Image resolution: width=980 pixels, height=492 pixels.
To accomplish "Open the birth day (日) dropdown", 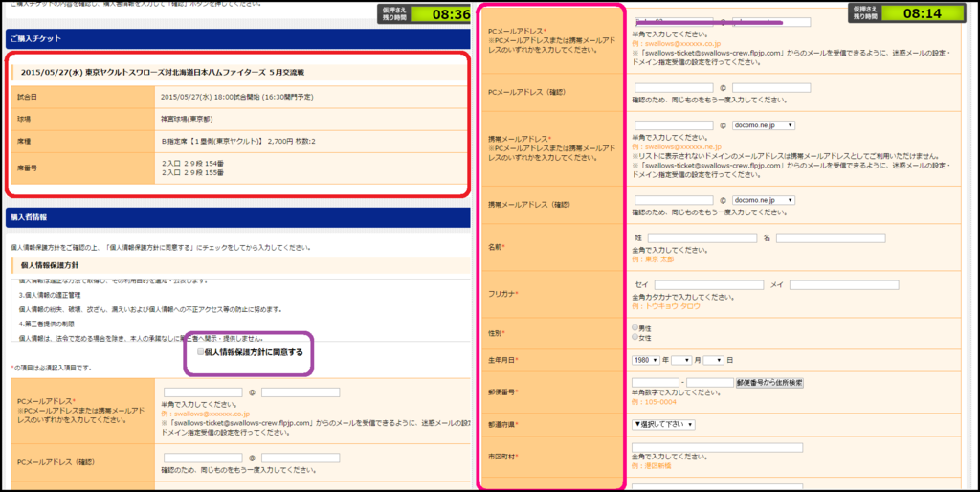I will [713, 360].
